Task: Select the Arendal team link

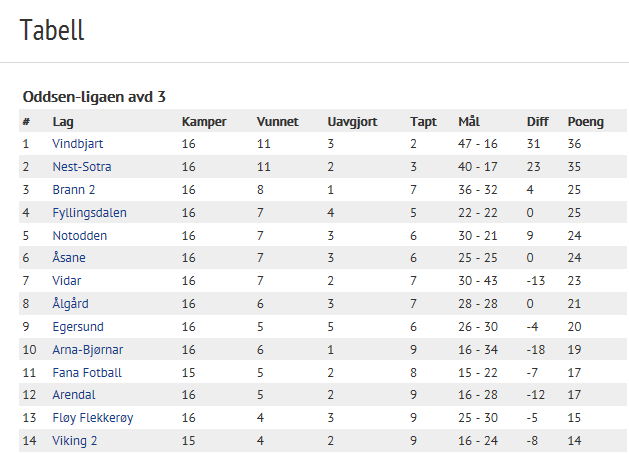Action: tap(74, 396)
